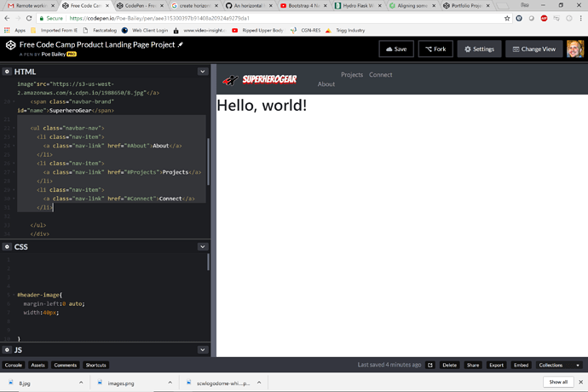Open the Assets panel

coord(37,365)
